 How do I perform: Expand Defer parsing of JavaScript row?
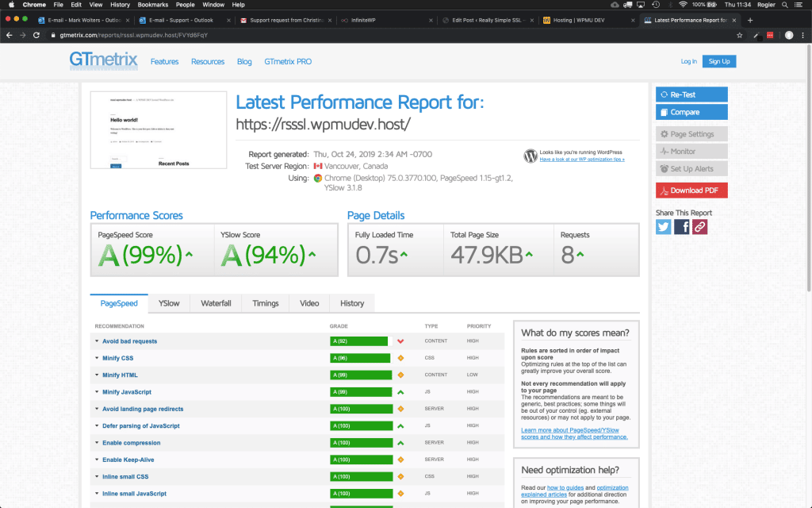(97, 425)
